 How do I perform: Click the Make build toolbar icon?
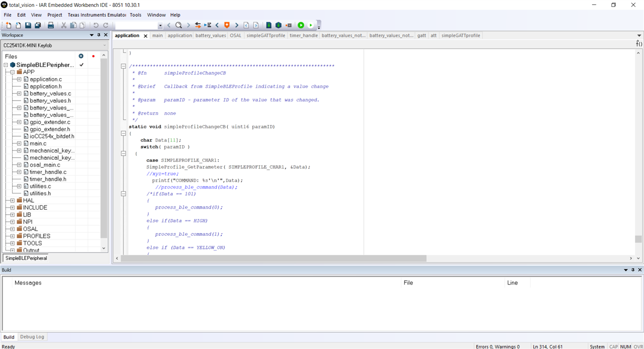click(x=279, y=25)
